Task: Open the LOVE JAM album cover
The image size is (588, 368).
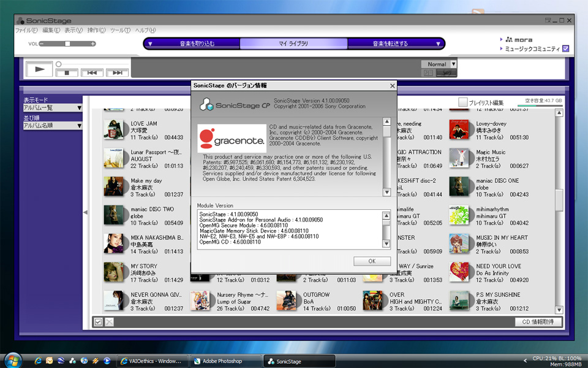Action: tap(113, 129)
